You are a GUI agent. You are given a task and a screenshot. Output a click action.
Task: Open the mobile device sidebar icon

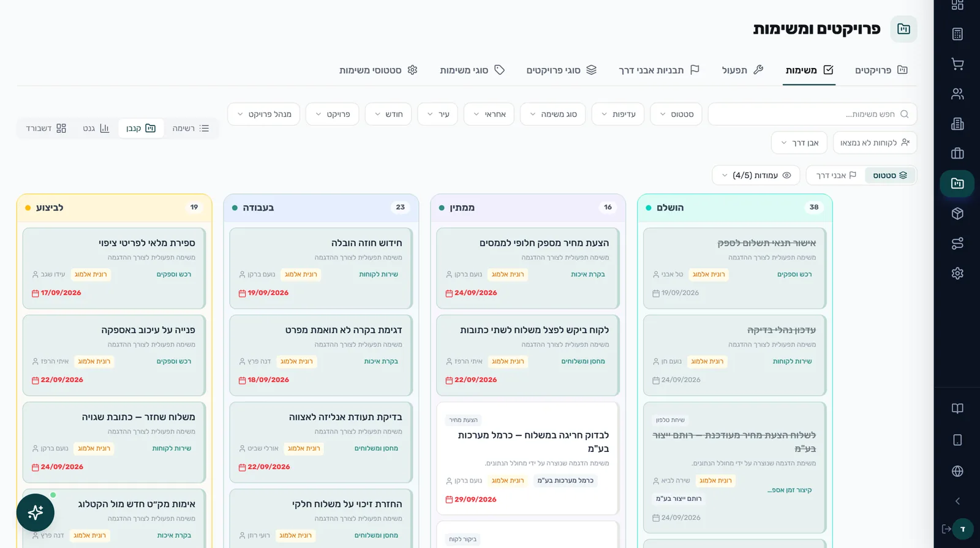click(x=957, y=440)
